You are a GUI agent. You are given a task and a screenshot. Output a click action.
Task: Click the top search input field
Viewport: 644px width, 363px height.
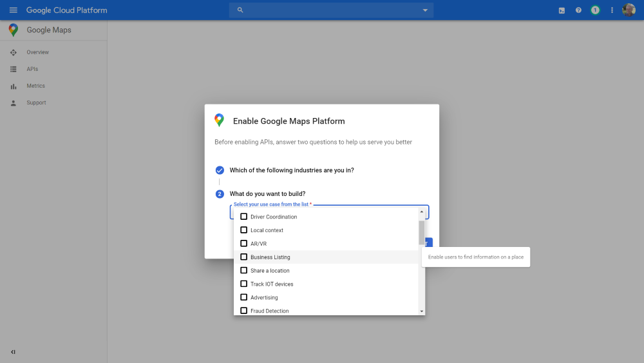coord(331,10)
